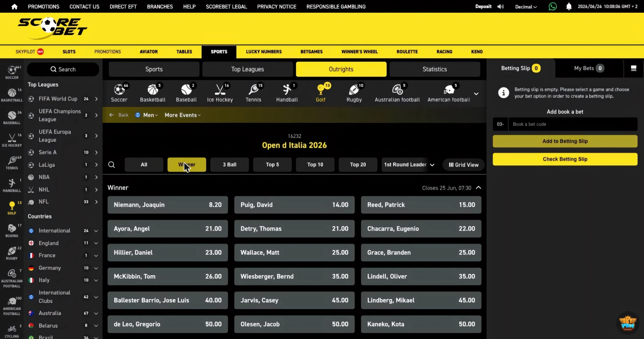Open Handball in the left sidebar
The width and height of the screenshot is (644, 339).
click(12, 185)
